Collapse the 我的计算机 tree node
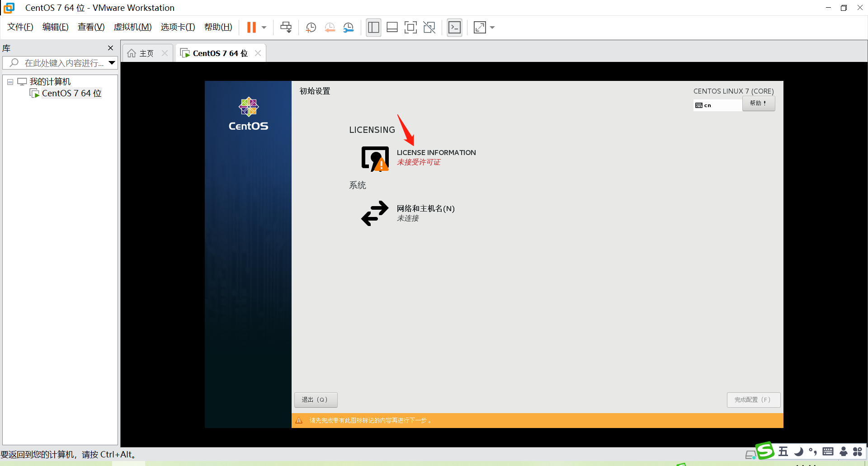This screenshot has width=868, height=466. (x=10, y=82)
